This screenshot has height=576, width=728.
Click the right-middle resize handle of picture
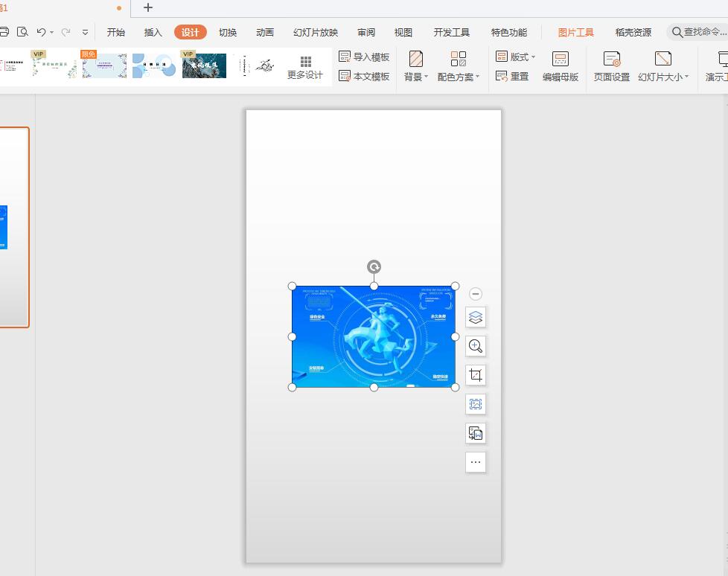coord(456,336)
